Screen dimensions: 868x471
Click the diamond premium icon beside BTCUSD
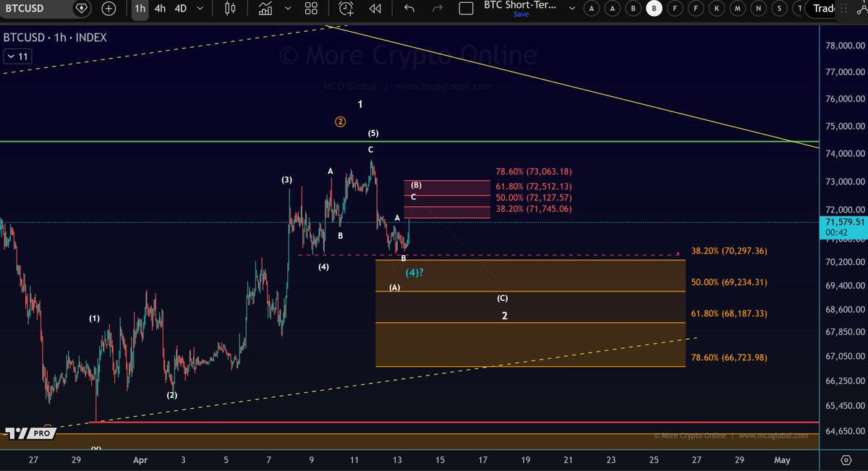tap(81, 9)
